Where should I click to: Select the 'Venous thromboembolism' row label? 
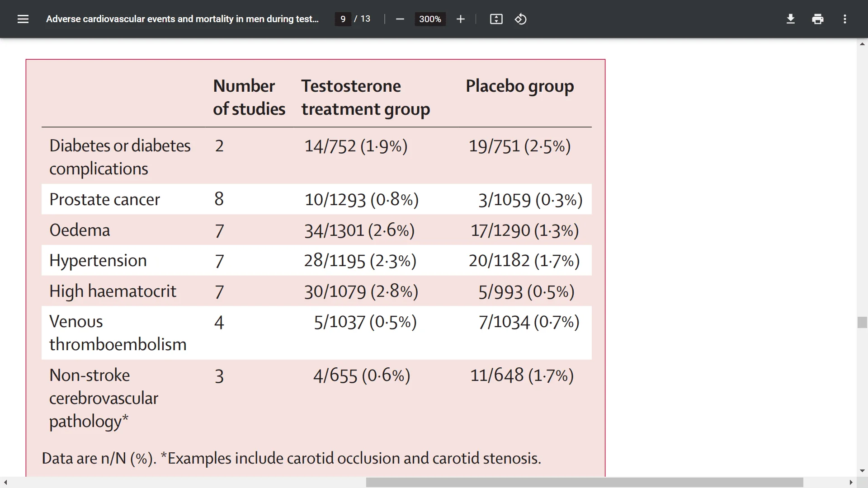click(x=118, y=333)
